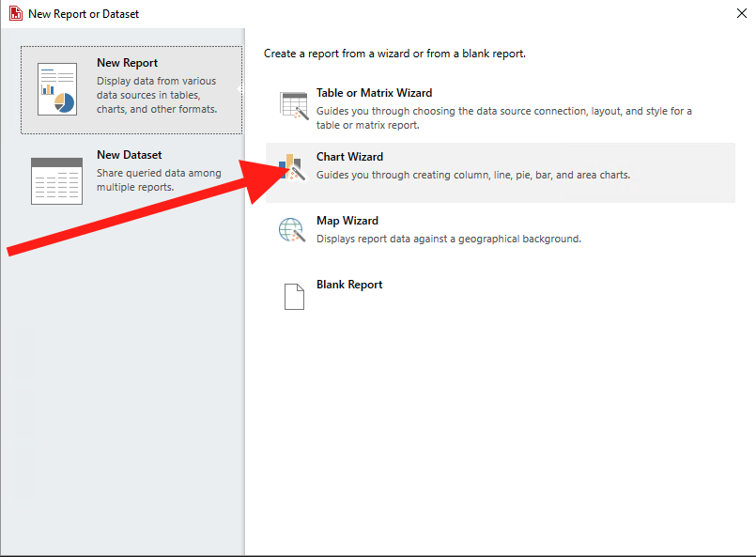Click the Report Builder icon in title bar

click(x=15, y=14)
